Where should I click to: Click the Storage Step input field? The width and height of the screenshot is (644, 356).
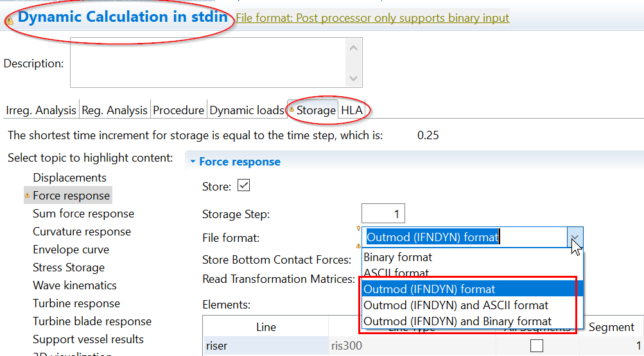[383, 214]
